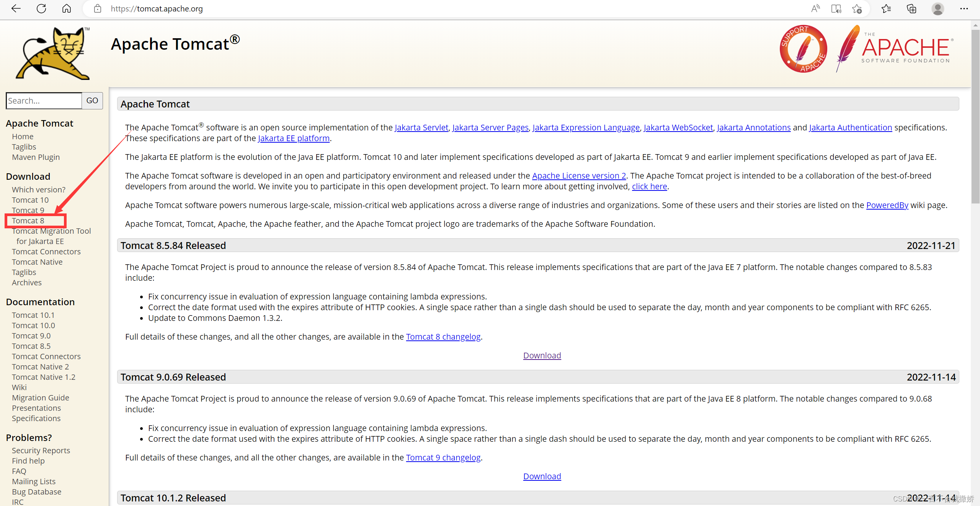Open Tomcat Native under Download
The image size is (980, 506).
point(37,262)
